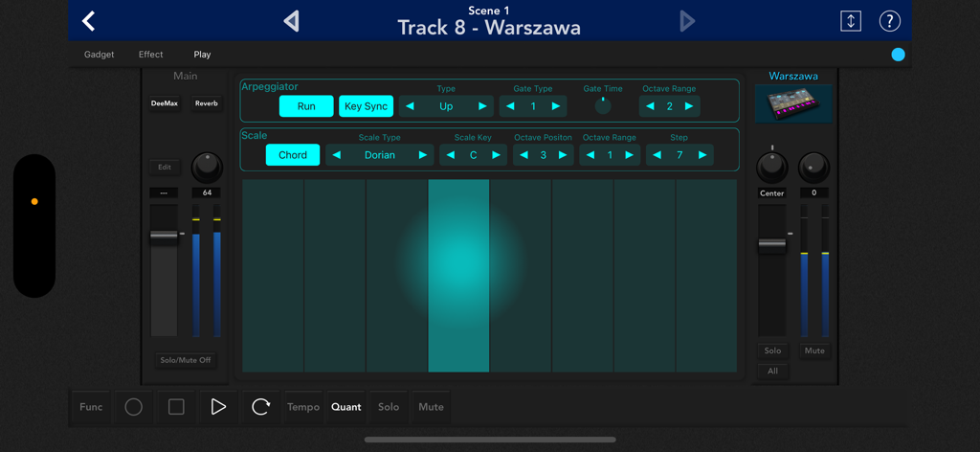The image size is (980, 452).
Task: Click the Warszawa channel volume fader handle
Action: click(x=772, y=246)
